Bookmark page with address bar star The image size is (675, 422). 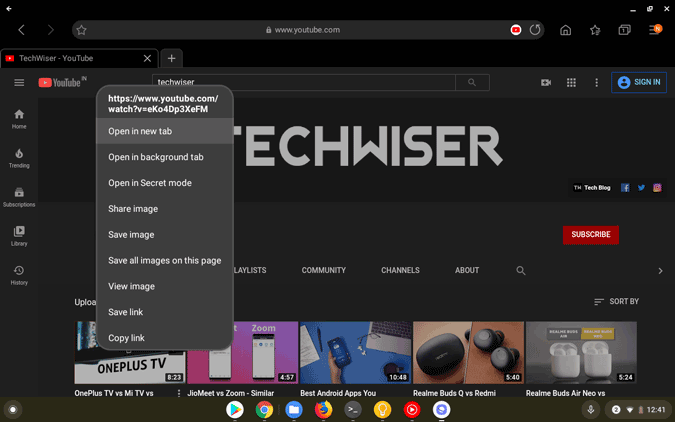[81, 30]
